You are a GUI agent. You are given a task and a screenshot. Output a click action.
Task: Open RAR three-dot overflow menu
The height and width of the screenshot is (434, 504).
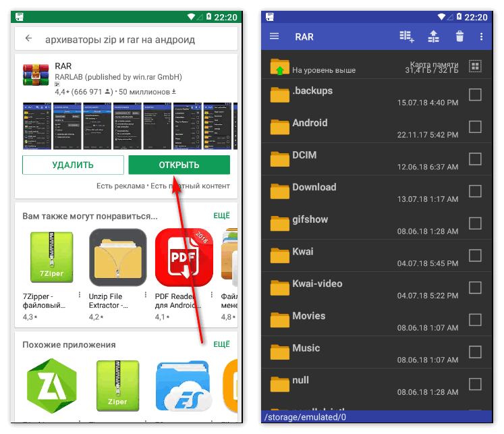pyautogui.click(x=481, y=36)
